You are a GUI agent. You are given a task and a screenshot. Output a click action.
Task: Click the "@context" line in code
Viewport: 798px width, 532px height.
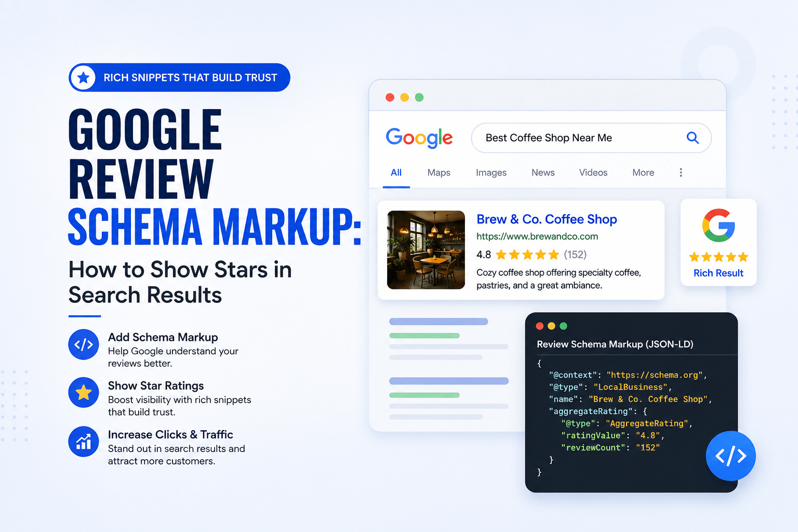(628, 375)
